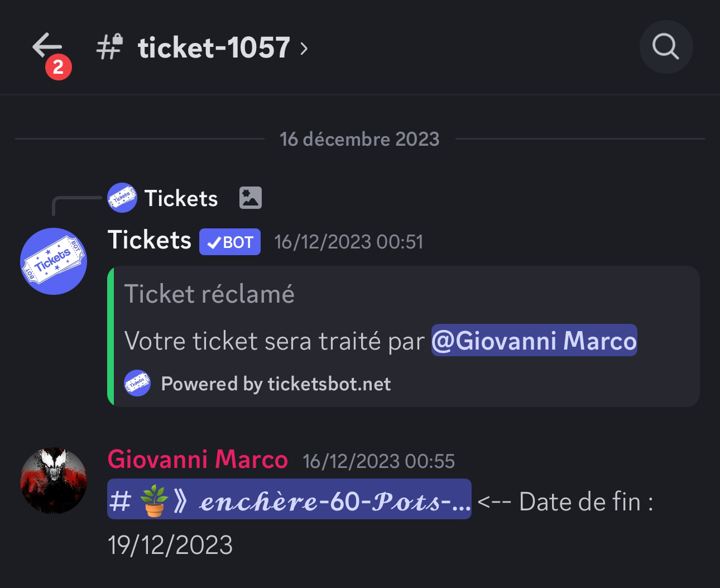The image size is (720, 588).
Task: Tap the image attachment icon in reply preview
Action: (x=250, y=198)
